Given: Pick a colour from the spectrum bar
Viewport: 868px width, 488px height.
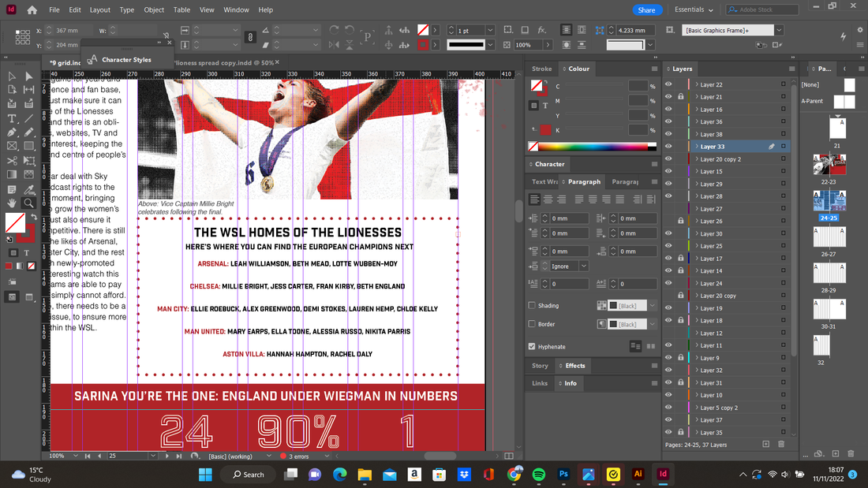Looking at the screenshot, I should (593, 147).
